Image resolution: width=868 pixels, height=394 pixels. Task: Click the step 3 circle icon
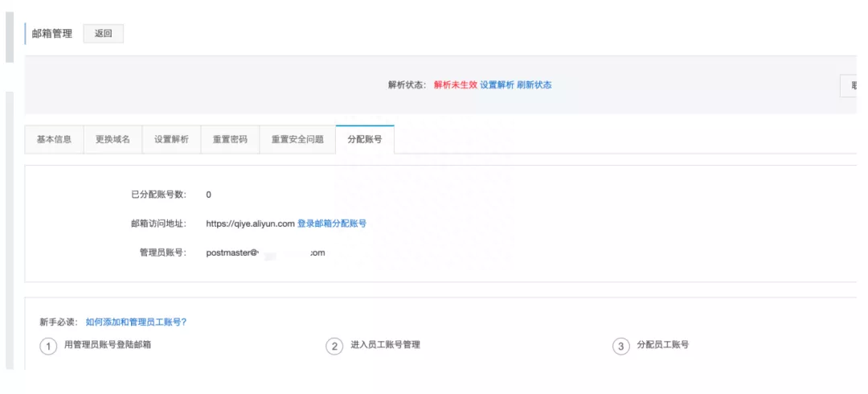tap(620, 346)
